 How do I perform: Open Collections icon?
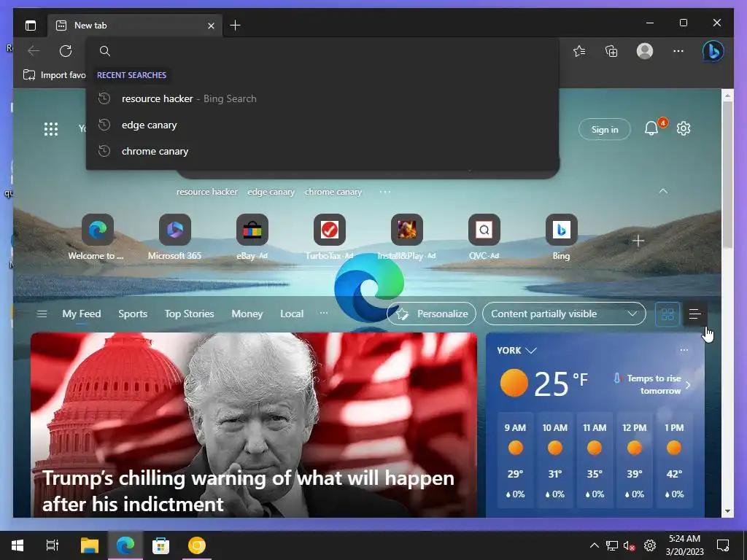(x=611, y=51)
